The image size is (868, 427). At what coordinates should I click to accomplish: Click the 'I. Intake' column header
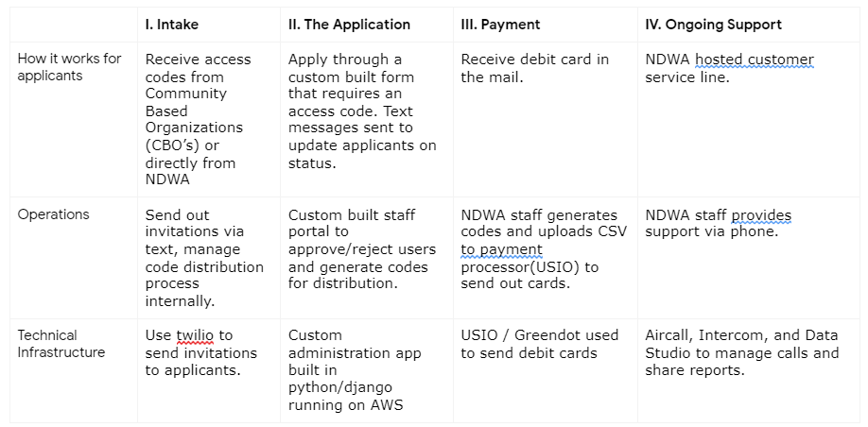click(x=172, y=25)
